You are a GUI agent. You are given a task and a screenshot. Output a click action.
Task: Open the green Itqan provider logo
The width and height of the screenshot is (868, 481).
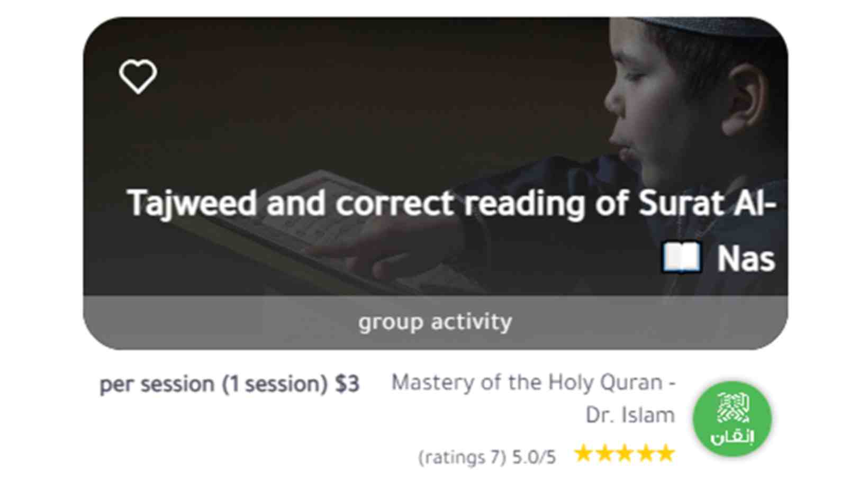tap(732, 418)
